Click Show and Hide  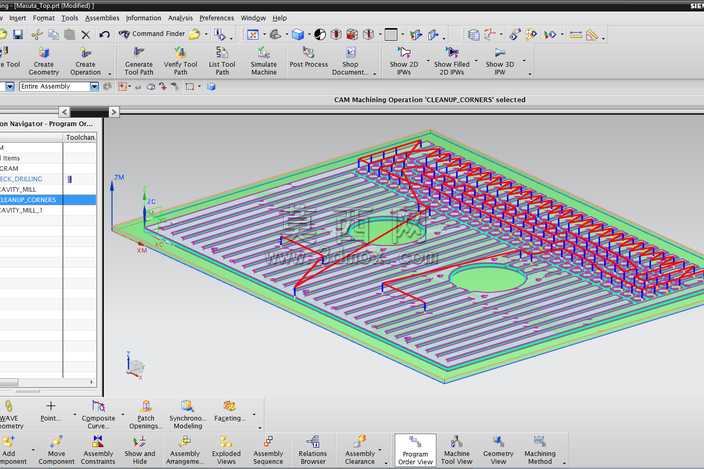click(140, 450)
